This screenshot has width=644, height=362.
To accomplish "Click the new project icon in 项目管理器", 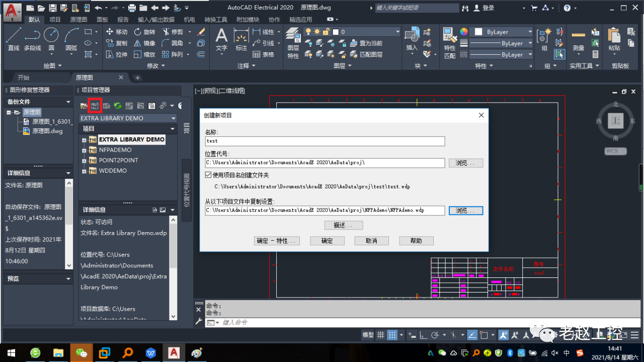I will pyautogui.click(x=95, y=106).
